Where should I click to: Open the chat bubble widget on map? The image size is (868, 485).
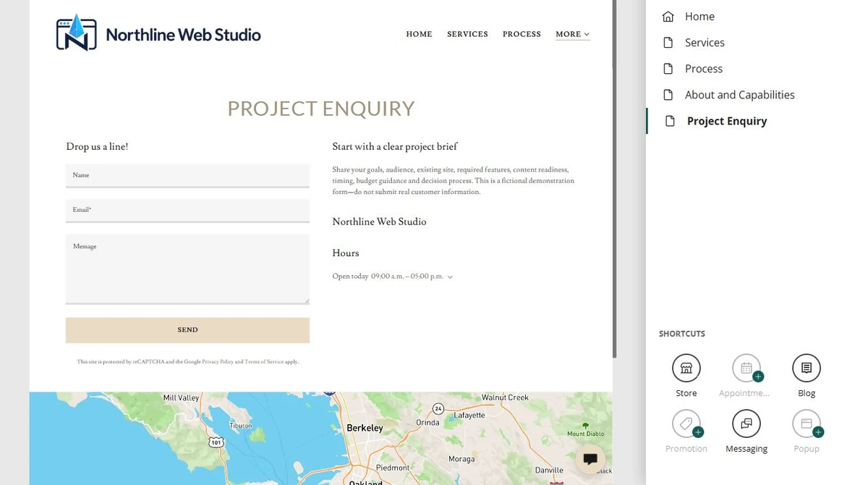(590, 458)
